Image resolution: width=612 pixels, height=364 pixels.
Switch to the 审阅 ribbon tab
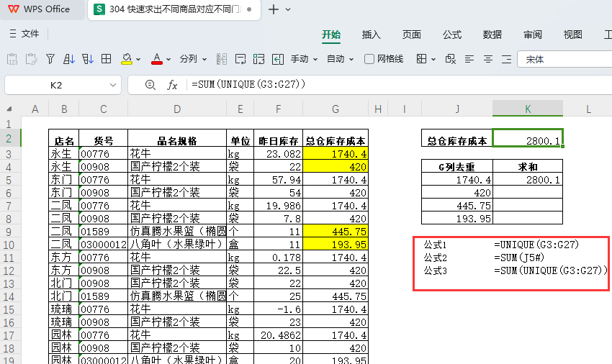tap(533, 35)
